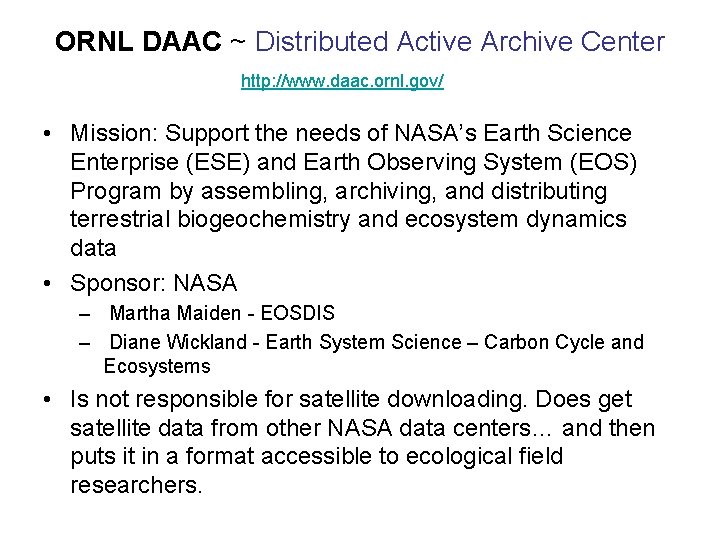The image size is (720, 540).
Task: Select the word Ecosystems on wrapped line
Action: 157,366
